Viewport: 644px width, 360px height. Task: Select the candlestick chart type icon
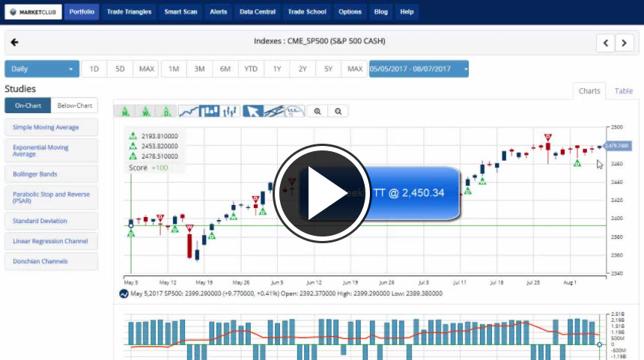tap(210, 111)
